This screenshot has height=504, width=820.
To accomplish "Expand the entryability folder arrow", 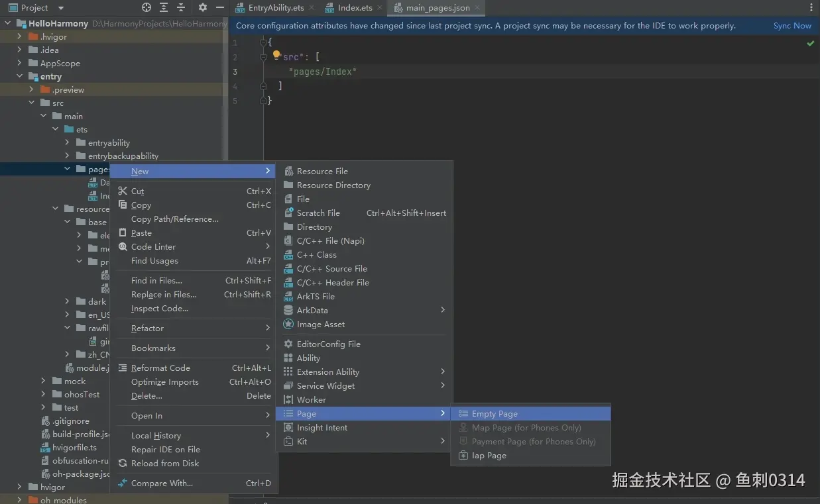I will pyautogui.click(x=68, y=142).
